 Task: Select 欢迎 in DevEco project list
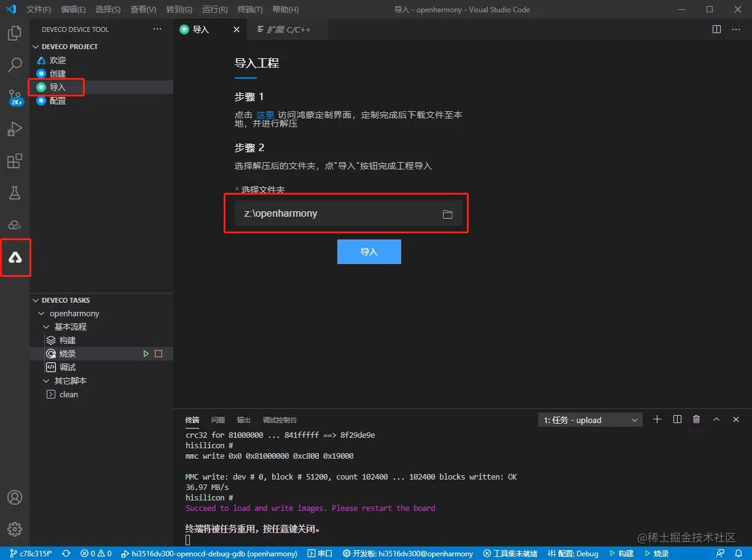(x=58, y=60)
